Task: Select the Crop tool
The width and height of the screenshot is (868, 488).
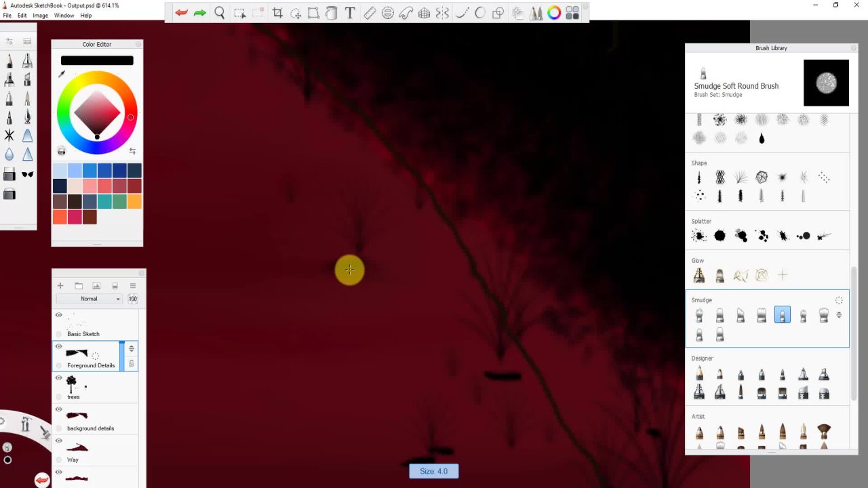Action: [277, 13]
